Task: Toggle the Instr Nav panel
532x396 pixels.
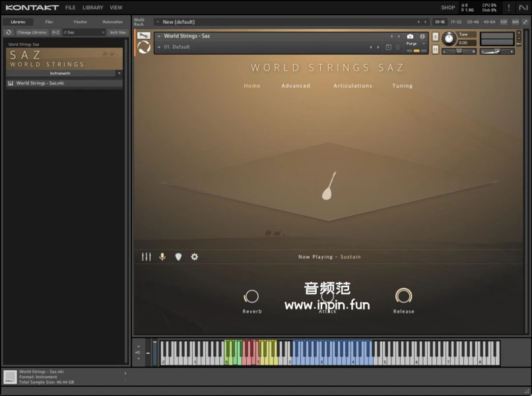Action: pos(117,32)
